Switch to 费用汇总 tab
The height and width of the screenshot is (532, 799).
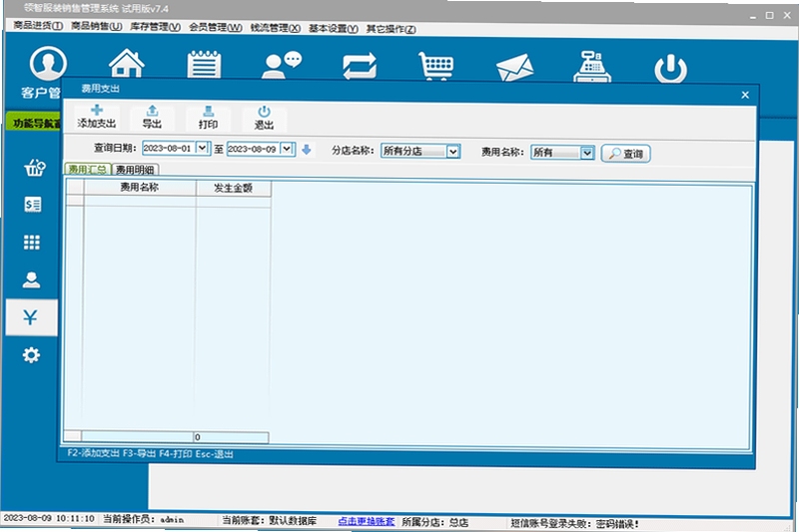pos(87,169)
